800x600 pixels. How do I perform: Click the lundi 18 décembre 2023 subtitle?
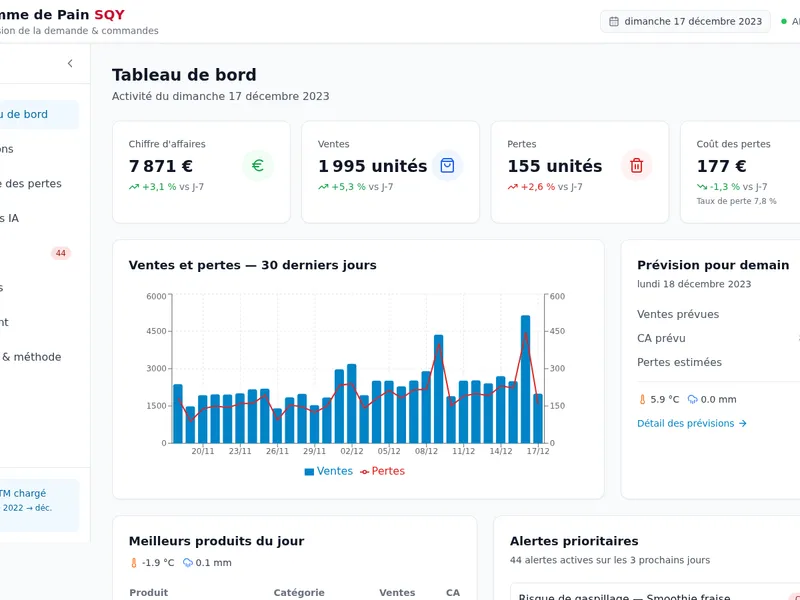694,284
